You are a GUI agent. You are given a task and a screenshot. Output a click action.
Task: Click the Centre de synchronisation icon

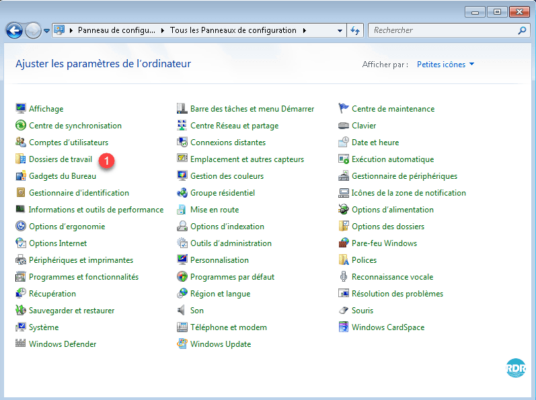coord(21,125)
